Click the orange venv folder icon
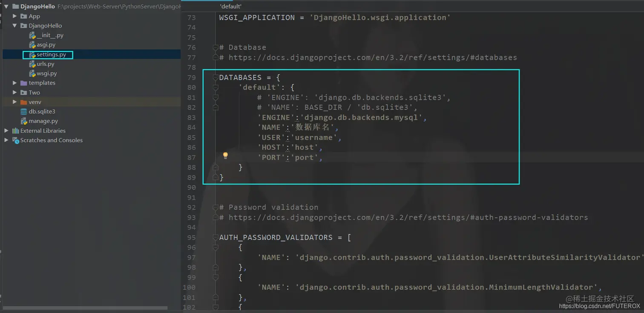 point(24,102)
